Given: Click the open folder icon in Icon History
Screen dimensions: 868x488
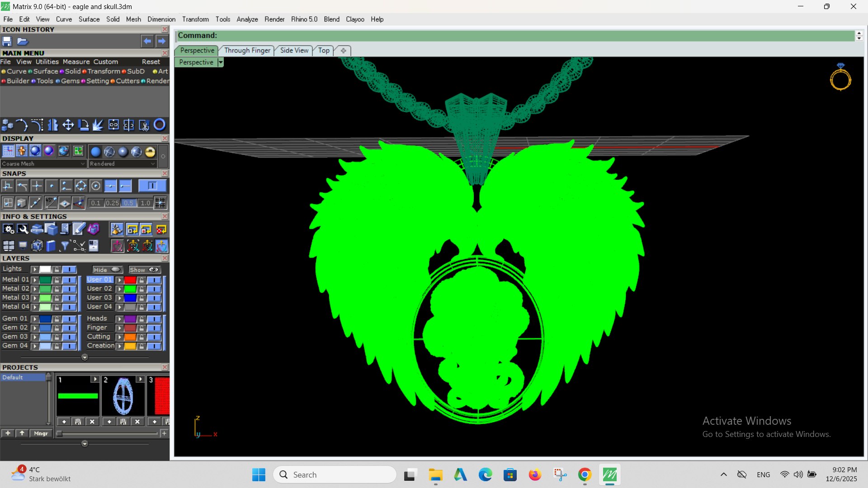Looking at the screenshot, I should [23, 42].
